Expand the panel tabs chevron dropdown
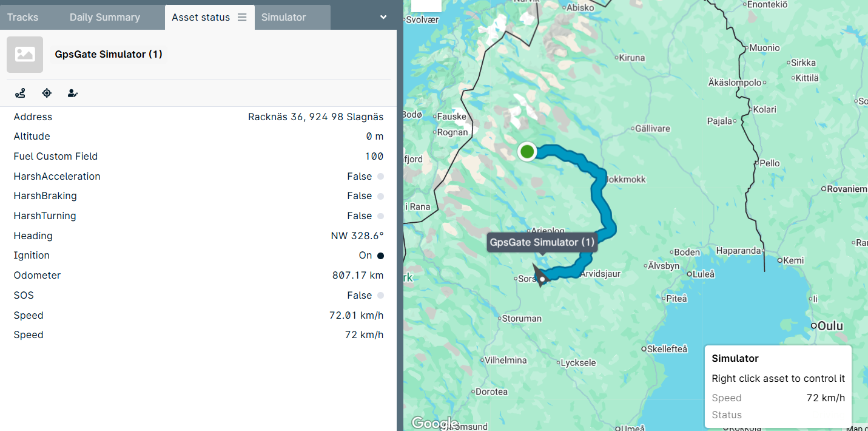 tap(383, 17)
